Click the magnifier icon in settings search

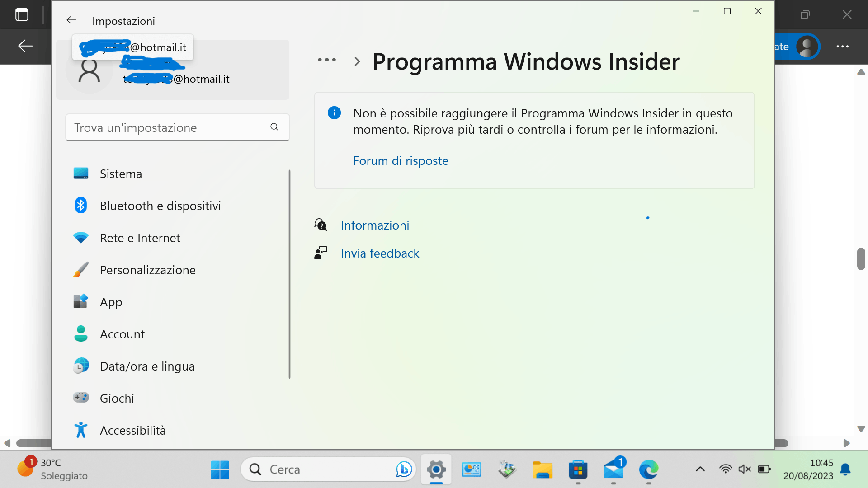274,127
